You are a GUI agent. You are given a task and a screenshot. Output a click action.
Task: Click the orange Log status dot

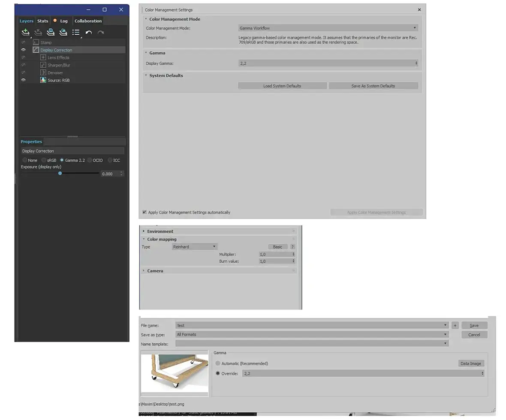pyautogui.click(x=55, y=20)
